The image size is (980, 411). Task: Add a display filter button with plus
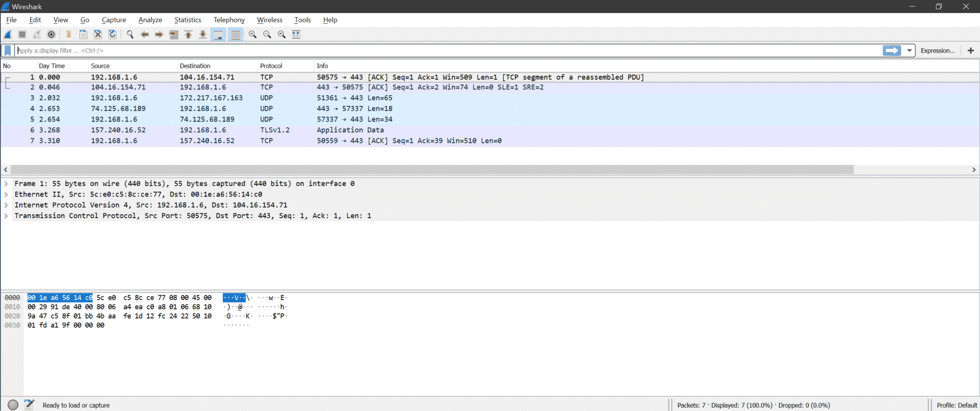click(x=970, y=51)
